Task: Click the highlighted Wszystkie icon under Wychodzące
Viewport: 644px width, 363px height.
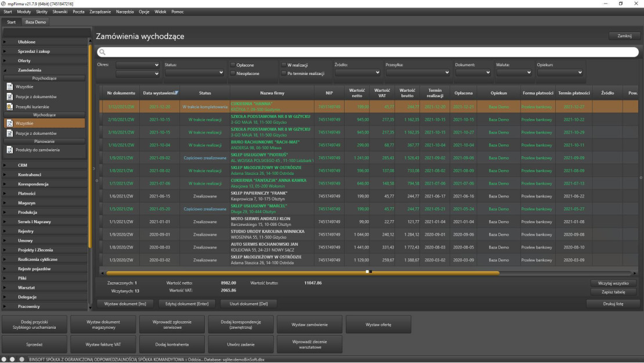Action: click(9, 123)
